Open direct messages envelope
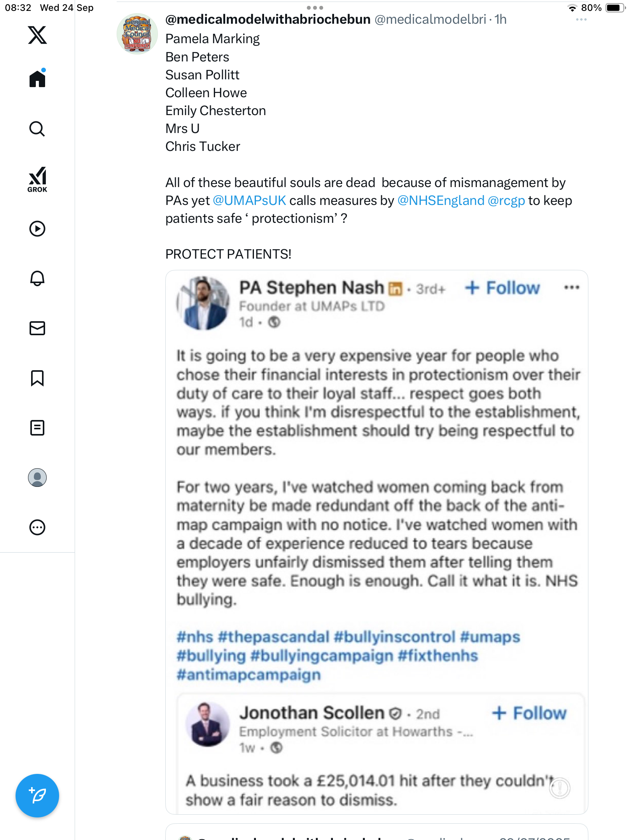This screenshot has height=840, width=630. (x=37, y=328)
